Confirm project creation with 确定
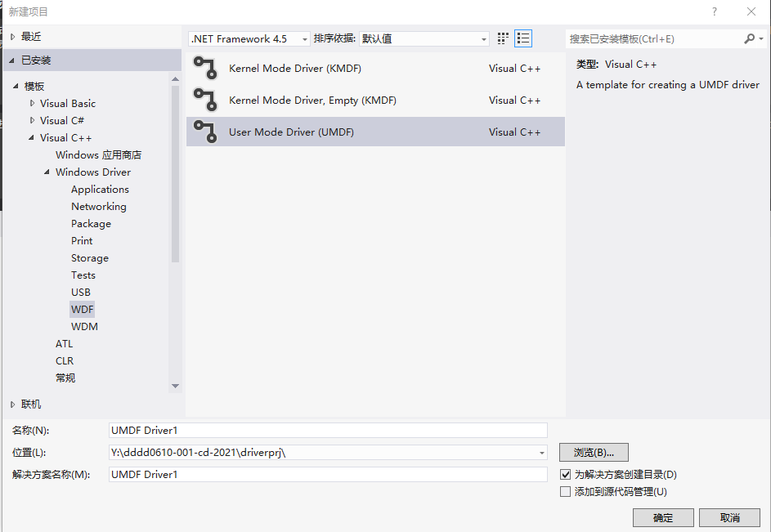The width and height of the screenshot is (771, 532). coord(662,517)
